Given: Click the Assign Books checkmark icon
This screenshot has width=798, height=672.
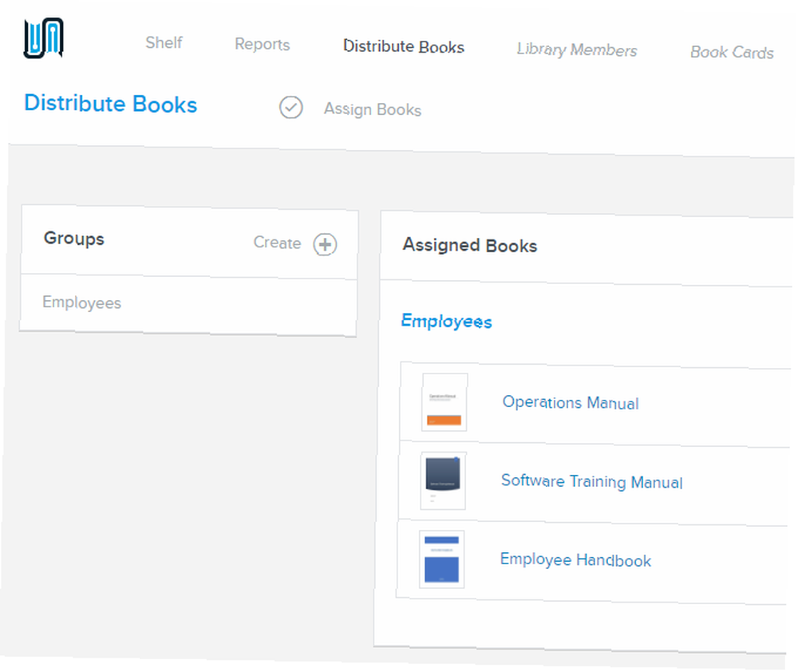Looking at the screenshot, I should (x=291, y=108).
